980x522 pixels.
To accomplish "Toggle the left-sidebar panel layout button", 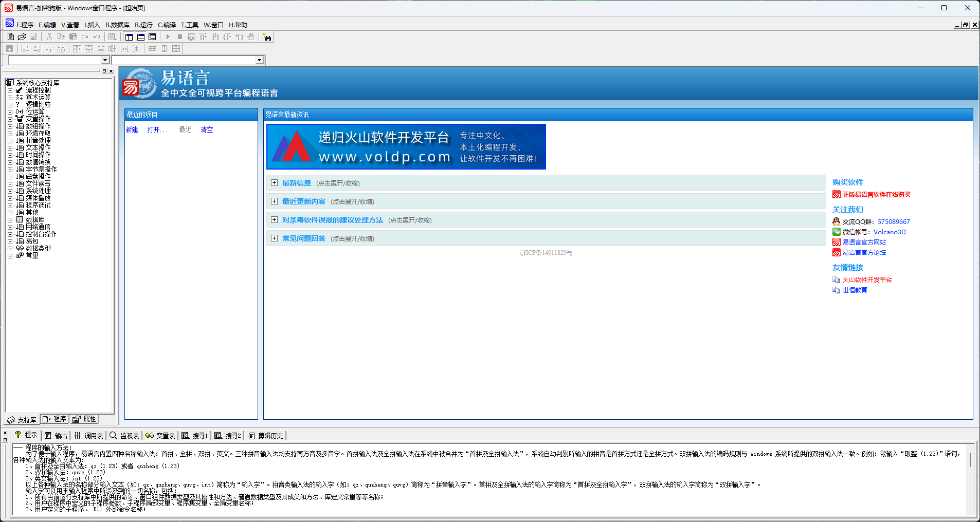I will point(129,37).
